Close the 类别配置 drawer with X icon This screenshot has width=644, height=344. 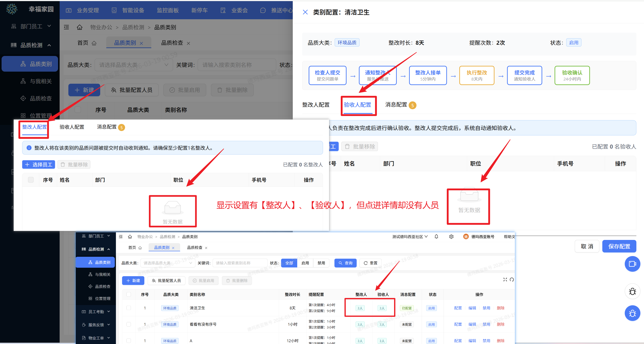click(305, 12)
